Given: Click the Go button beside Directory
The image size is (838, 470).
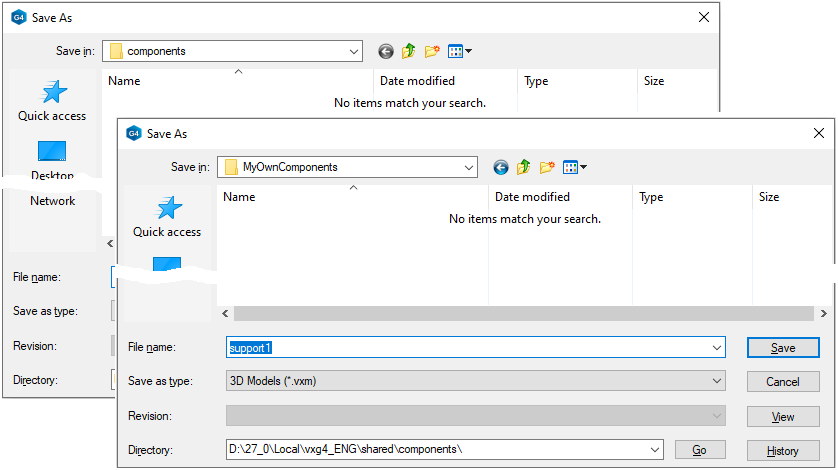Looking at the screenshot, I should (x=699, y=450).
